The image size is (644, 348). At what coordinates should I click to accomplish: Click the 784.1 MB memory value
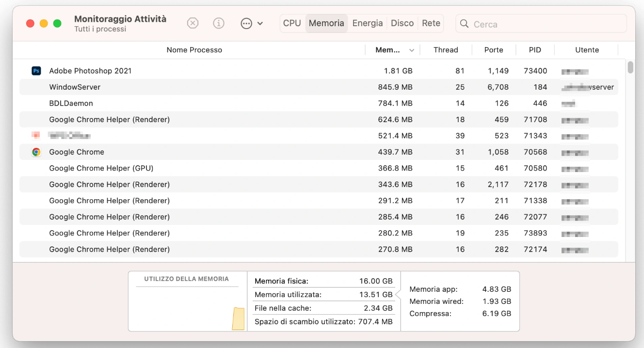tap(395, 103)
